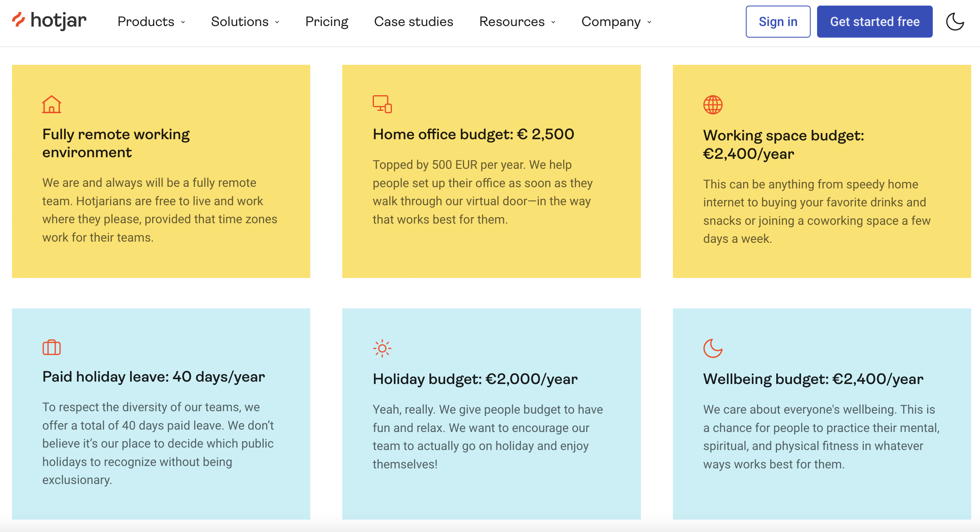Go to the Pricing page
This screenshot has height=532, width=980.
(327, 22)
